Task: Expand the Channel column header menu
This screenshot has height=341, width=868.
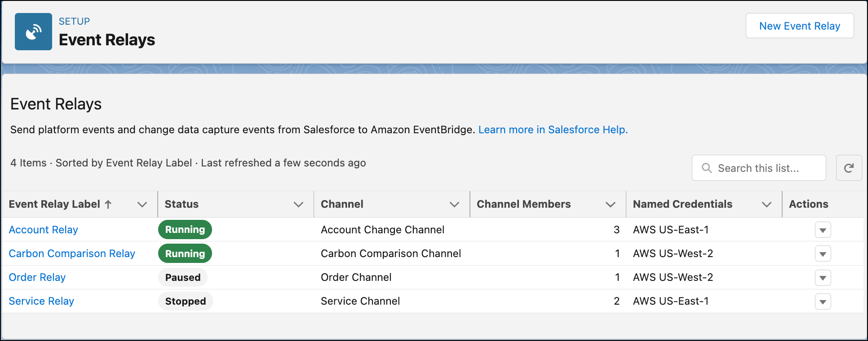Action: pyautogui.click(x=454, y=205)
